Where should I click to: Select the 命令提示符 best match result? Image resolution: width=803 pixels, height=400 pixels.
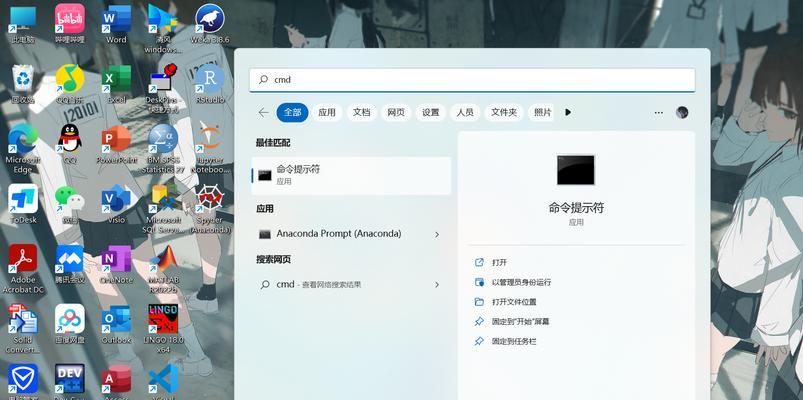pyautogui.click(x=351, y=175)
